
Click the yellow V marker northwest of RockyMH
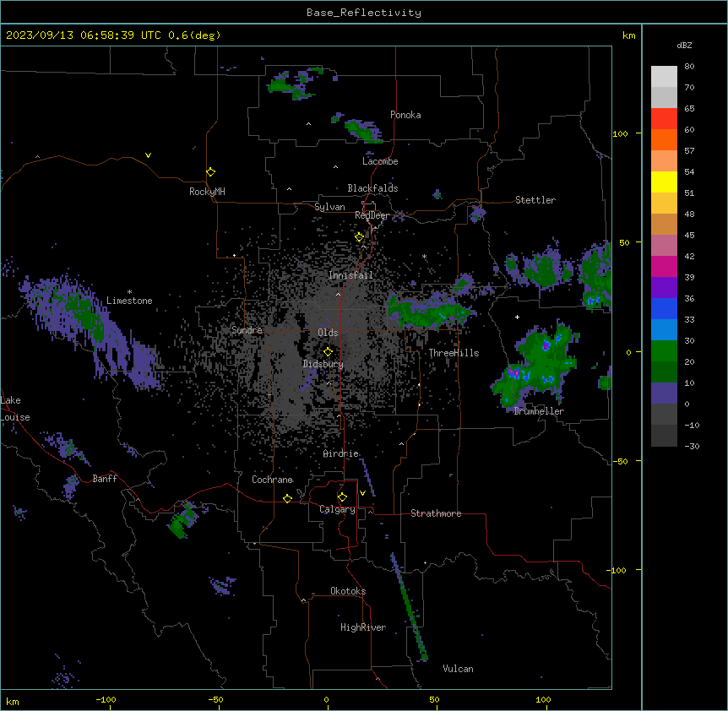pyautogui.click(x=148, y=155)
